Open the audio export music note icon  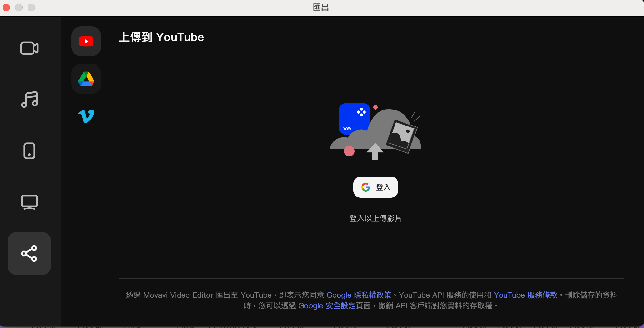[x=29, y=100]
